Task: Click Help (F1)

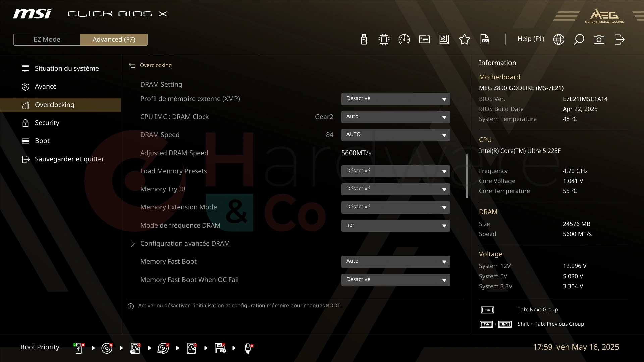Action: [x=531, y=39]
